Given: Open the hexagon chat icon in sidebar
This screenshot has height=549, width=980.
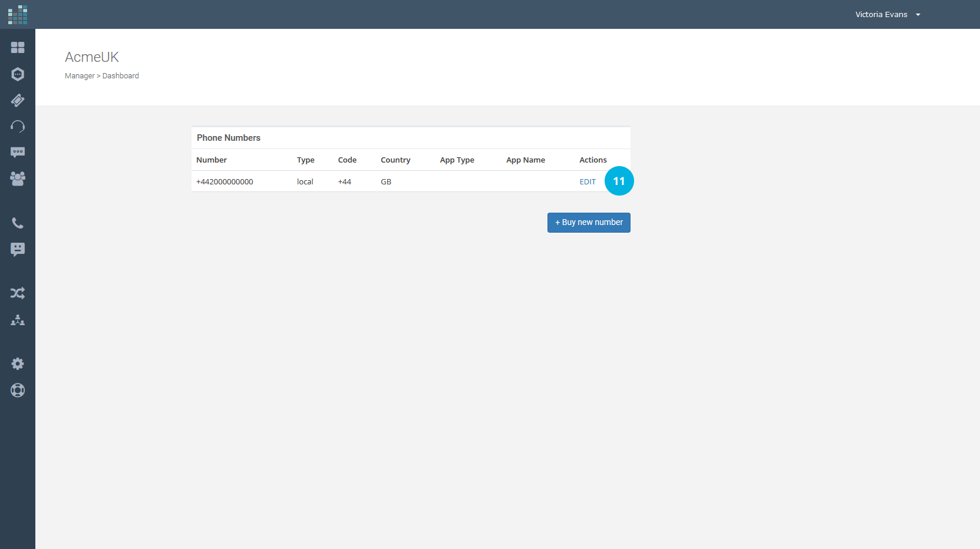Looking at the screenshot, I should 18,74.
